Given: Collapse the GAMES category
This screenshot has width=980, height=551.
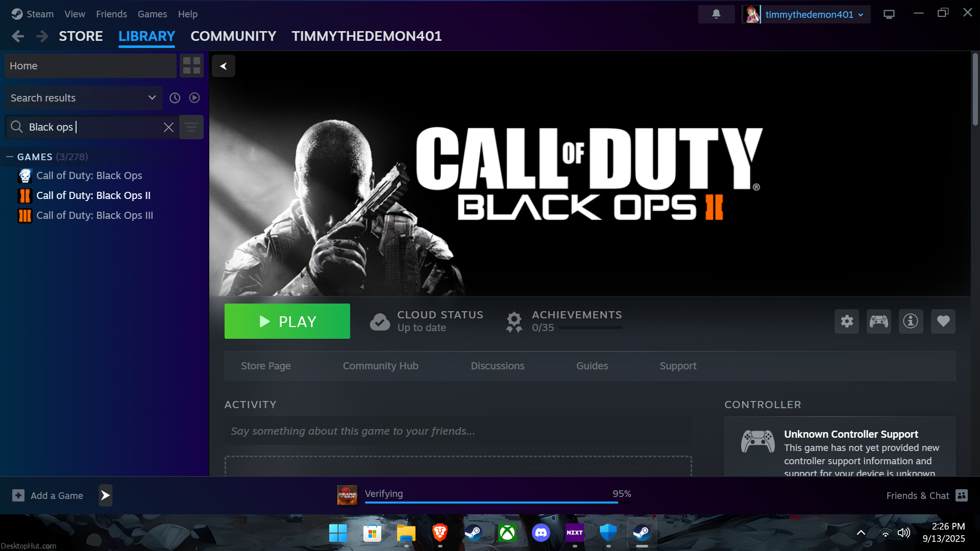Looking at the screenshot, I should pyautogui.click(x=10, y=157).
